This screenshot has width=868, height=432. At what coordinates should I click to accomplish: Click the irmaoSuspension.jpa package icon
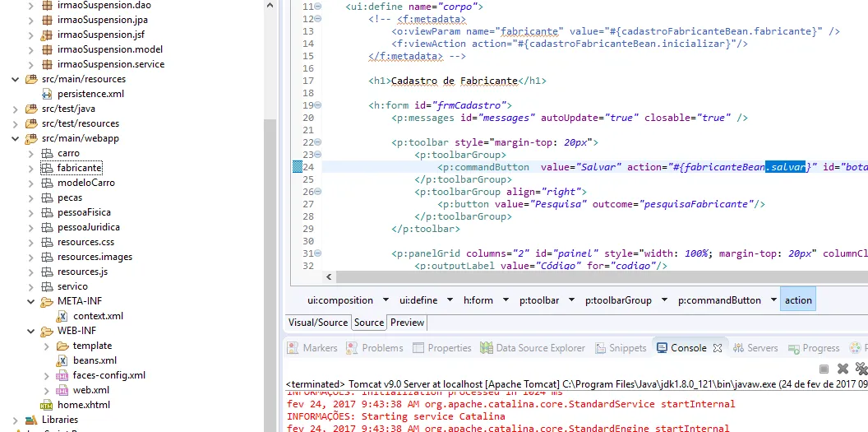[47, 20]
